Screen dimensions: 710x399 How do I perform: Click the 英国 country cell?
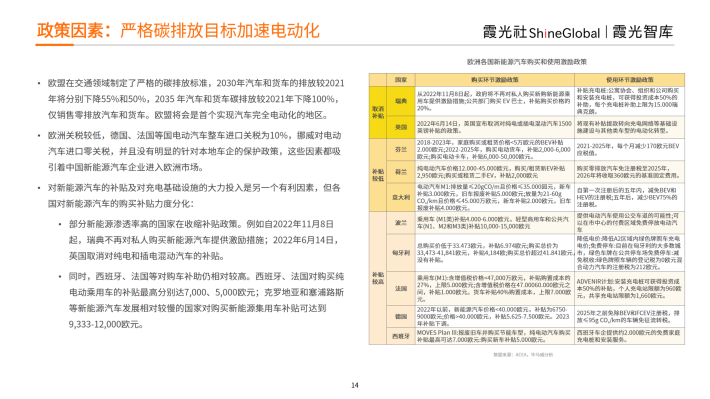[401, 127]
